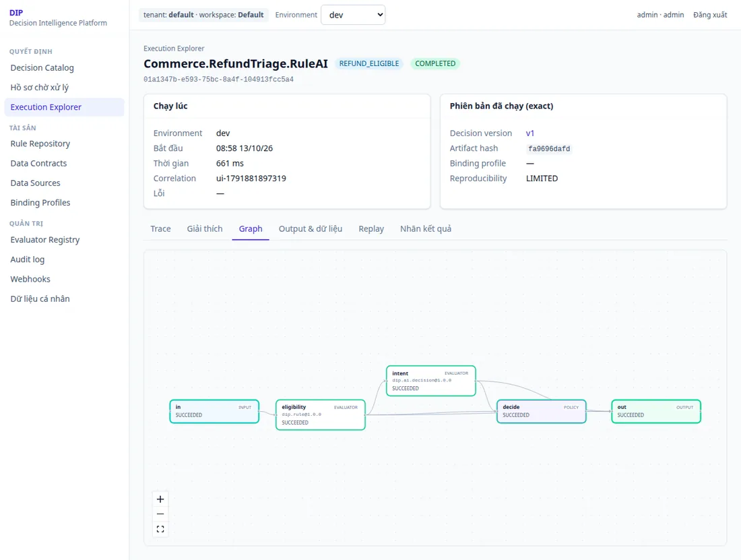Open decision version v1 link
This screenshot has width=741, height=560.
pos(529,133)
